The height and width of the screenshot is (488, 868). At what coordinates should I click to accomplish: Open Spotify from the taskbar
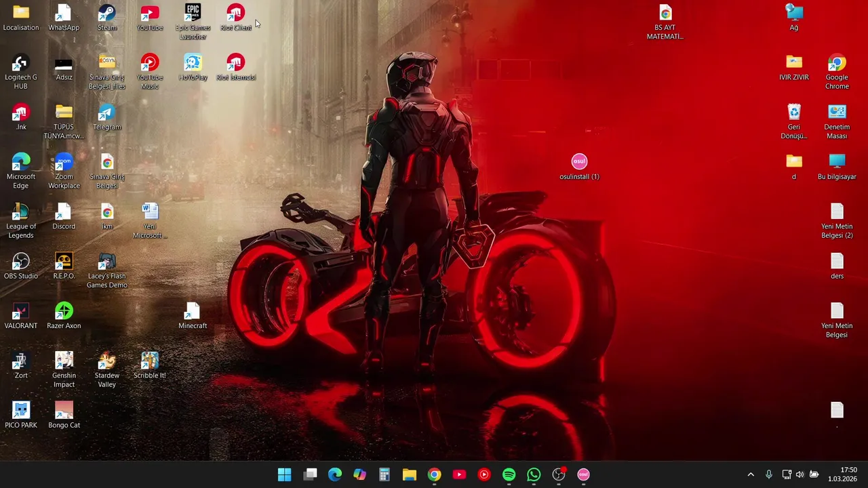509,474
